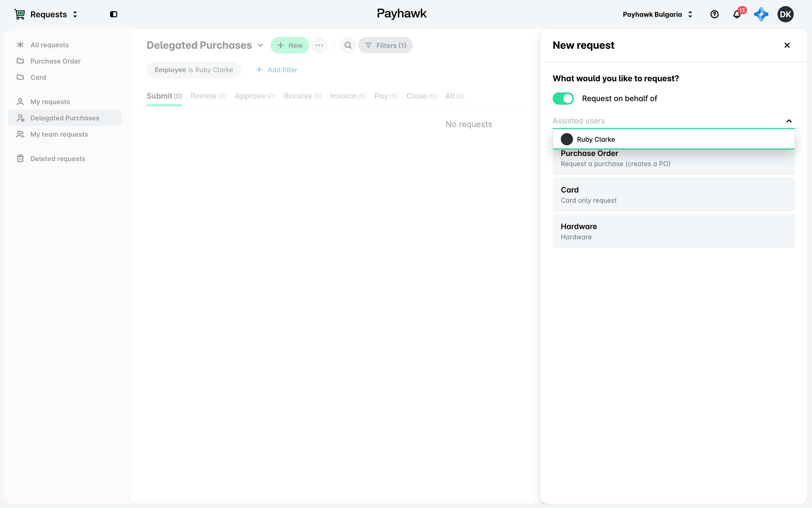The width and height of the screenshot is (812, 508).
Task: Click the Card folder icon in sidebar
Action: click(20, 77)
